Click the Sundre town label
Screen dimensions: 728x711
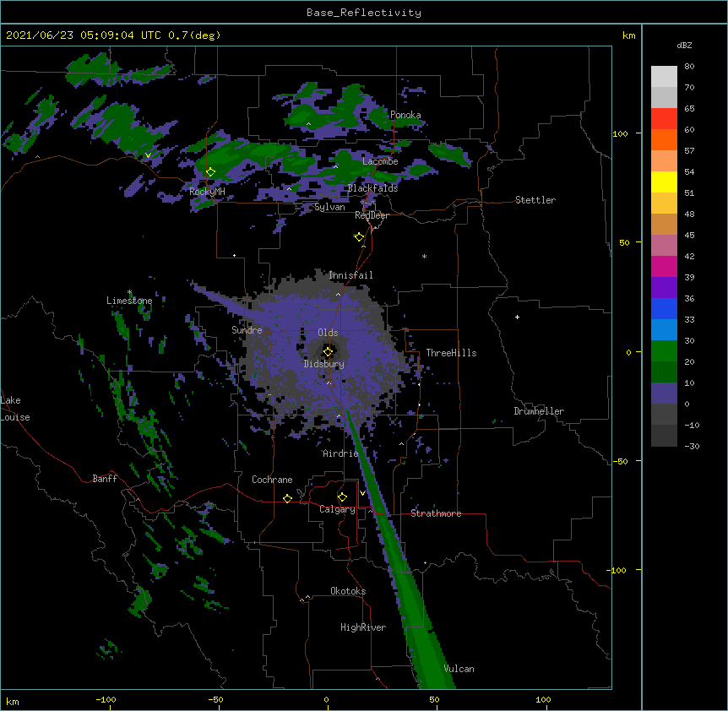point(247,330)
